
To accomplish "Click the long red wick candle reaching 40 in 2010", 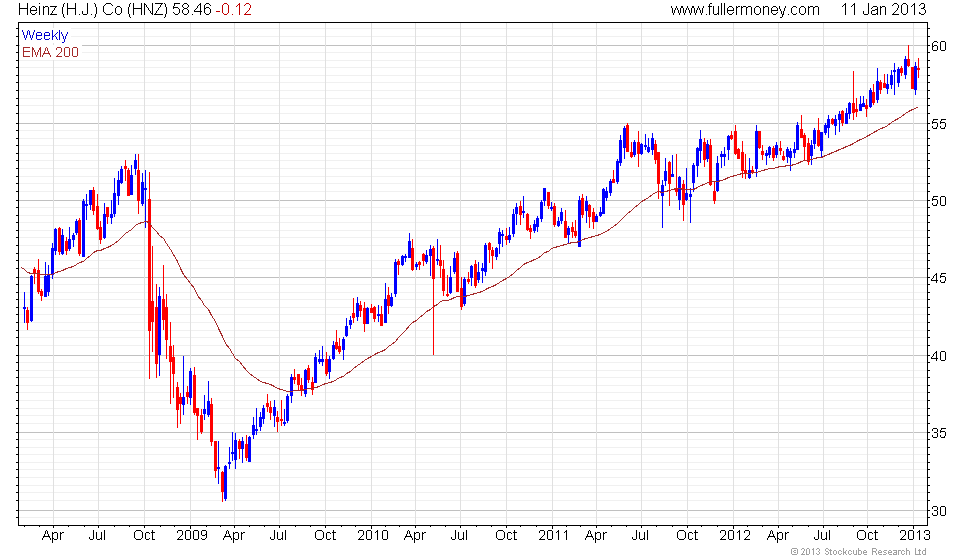I will (x=433, y=301).
